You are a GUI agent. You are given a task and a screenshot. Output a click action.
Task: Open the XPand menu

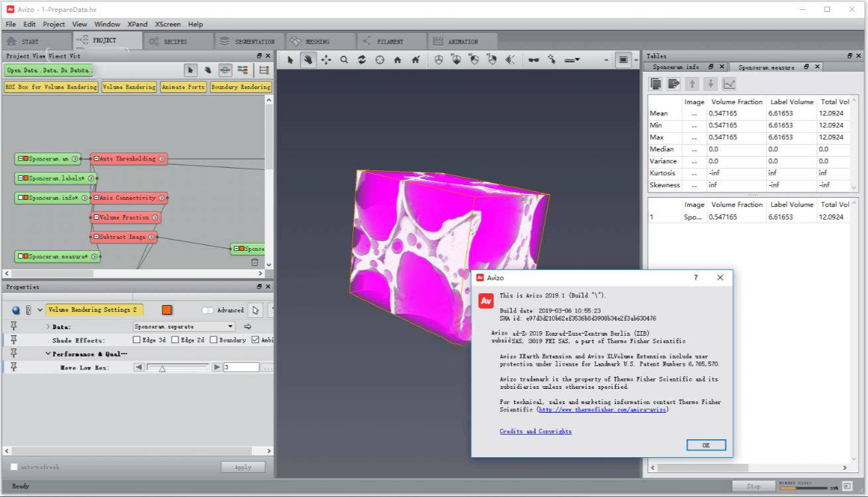point(137,24)
